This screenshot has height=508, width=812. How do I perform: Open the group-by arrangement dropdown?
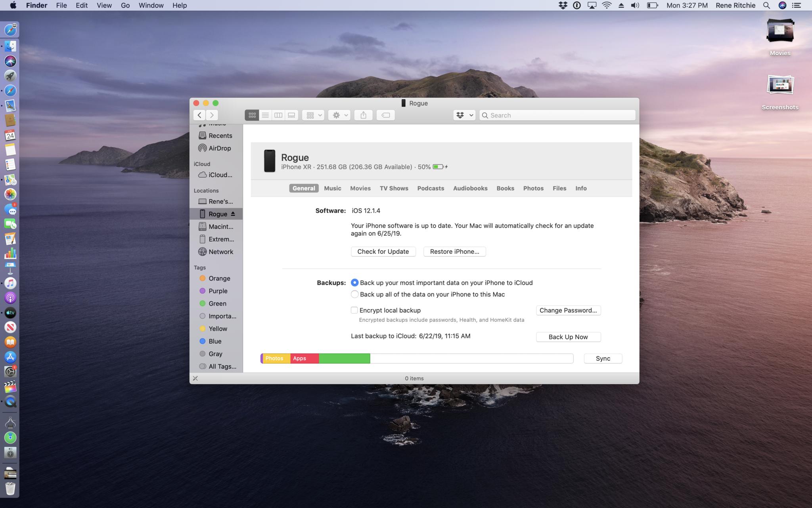click(x=313, y=115)
